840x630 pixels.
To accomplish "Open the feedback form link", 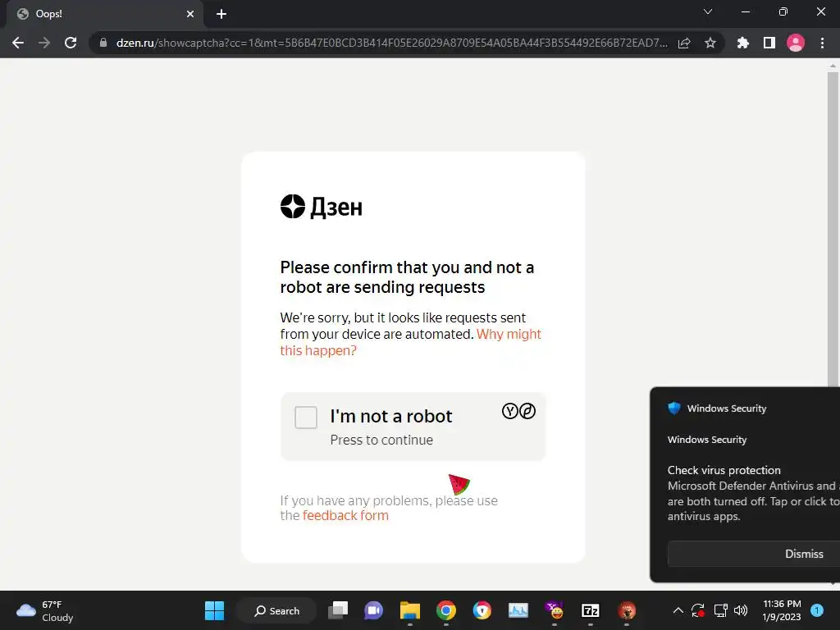I will click(x=345, y=515).
